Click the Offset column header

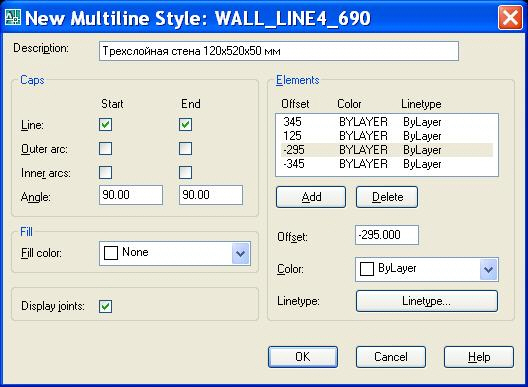click(295, 104)
